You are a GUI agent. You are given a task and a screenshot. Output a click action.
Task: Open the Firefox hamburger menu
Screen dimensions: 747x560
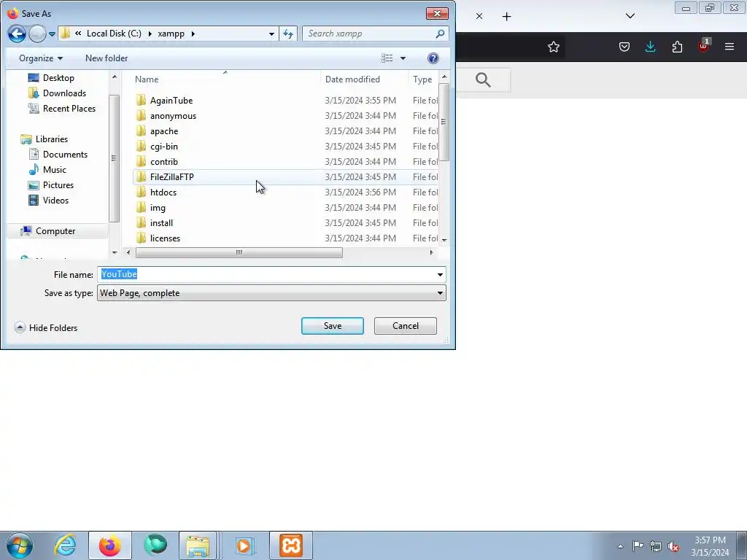click(x=729, y=47)
